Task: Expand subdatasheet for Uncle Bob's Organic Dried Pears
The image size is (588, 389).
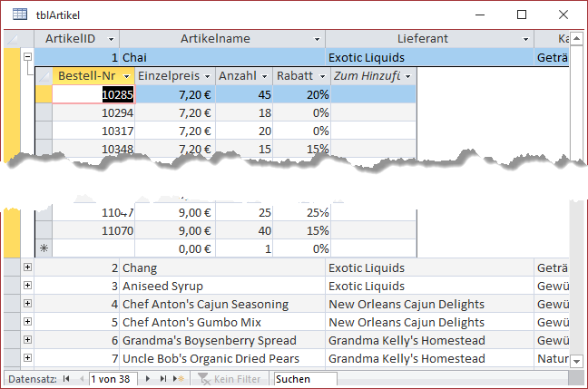Action: [x=27, y=357]
